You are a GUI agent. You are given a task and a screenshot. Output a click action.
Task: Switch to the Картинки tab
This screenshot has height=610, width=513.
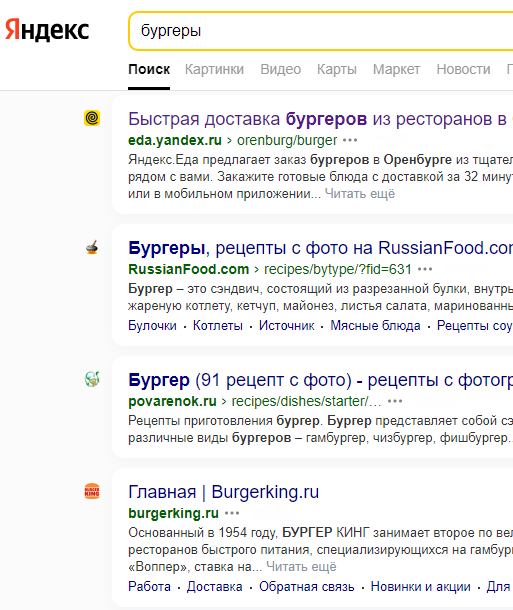(214, 69)
